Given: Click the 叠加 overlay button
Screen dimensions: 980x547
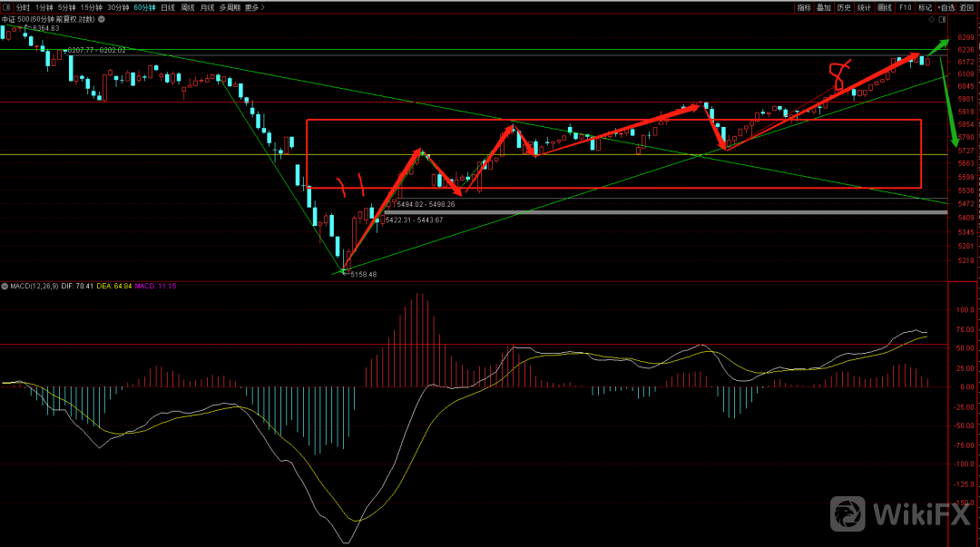Looking at the screenshot, I should tap(824, 7).
